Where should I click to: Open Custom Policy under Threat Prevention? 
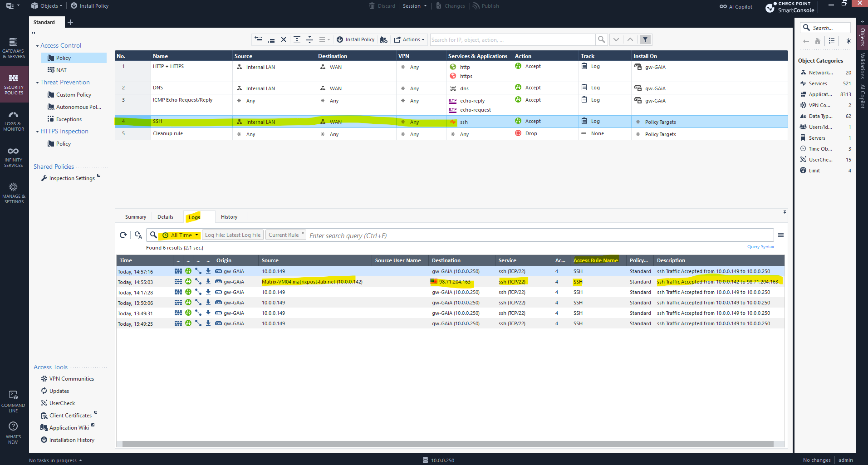(74, 95)
